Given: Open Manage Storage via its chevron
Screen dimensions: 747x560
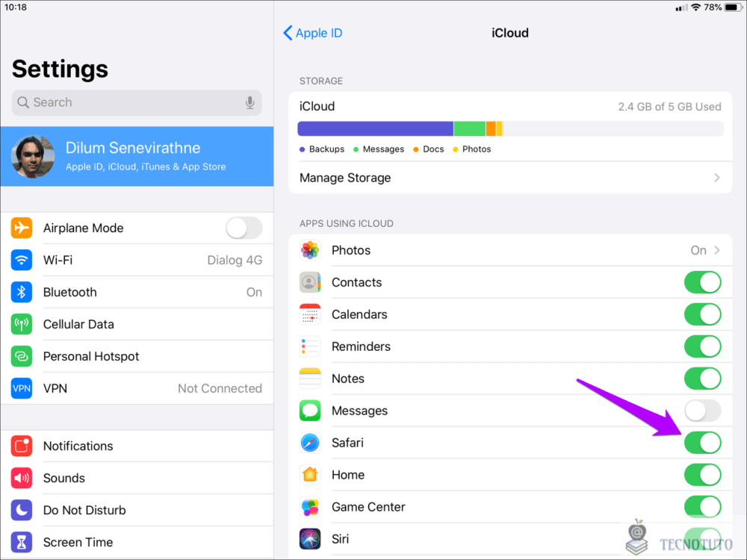Looking at the screenshot, I should pyautogui.click(x=717, y=178).
